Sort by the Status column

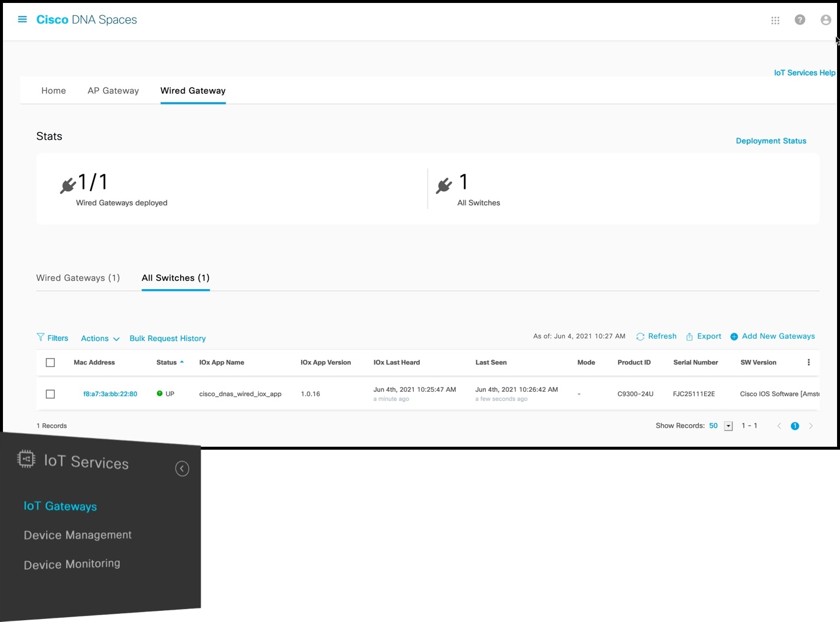point(170,362)
